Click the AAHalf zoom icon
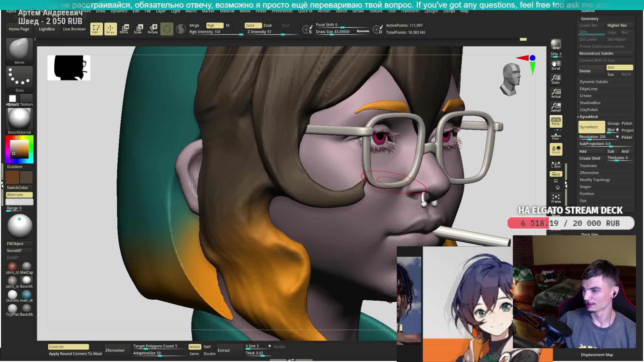The image size is (644, 362). coord(556,107)
